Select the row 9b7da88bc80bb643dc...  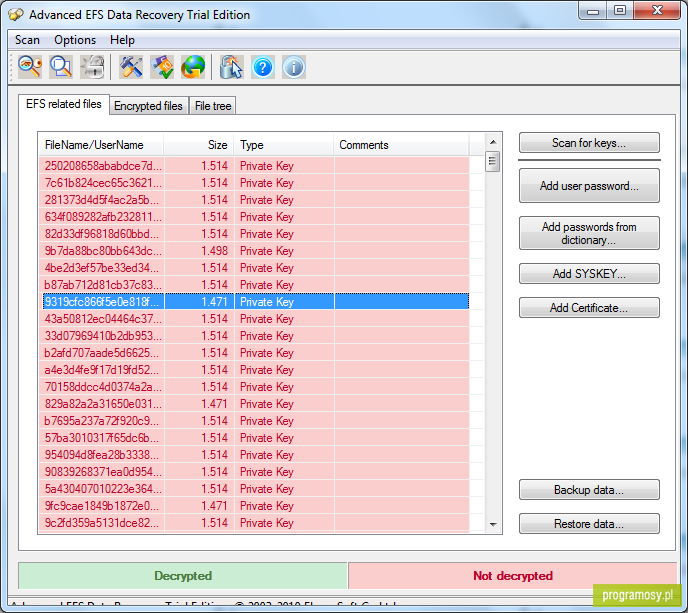(256, 251)
